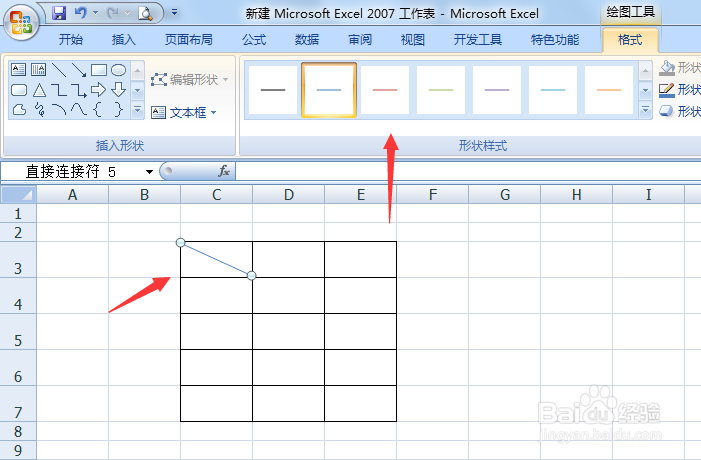Open the Customize Quick Access Toolbar arrow
Screen dimensions: 701x460
tap(174, 13)
